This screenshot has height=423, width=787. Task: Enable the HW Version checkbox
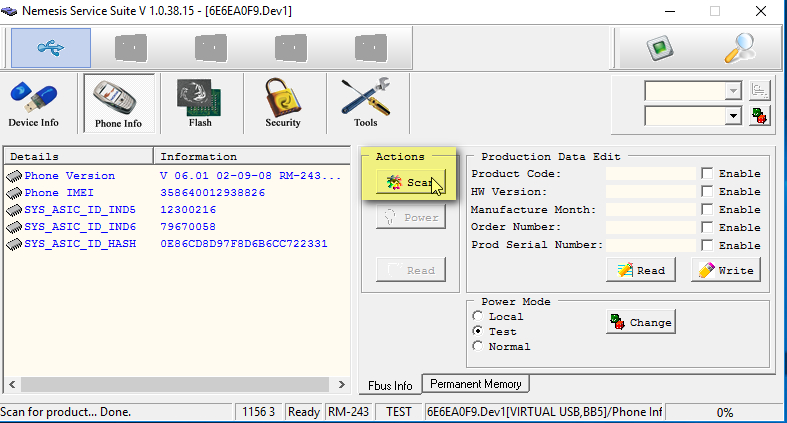pyautogui.click(x=707, y=191)
